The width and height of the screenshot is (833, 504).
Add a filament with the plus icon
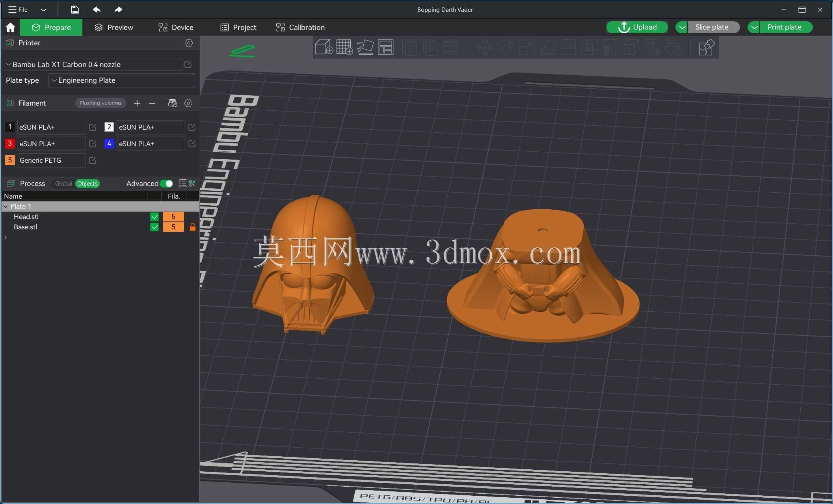(x=137, y=103)
